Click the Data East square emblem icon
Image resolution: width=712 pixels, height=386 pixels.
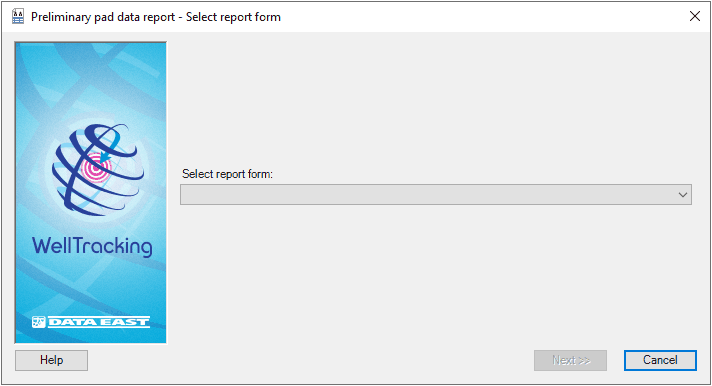[39, 322]
